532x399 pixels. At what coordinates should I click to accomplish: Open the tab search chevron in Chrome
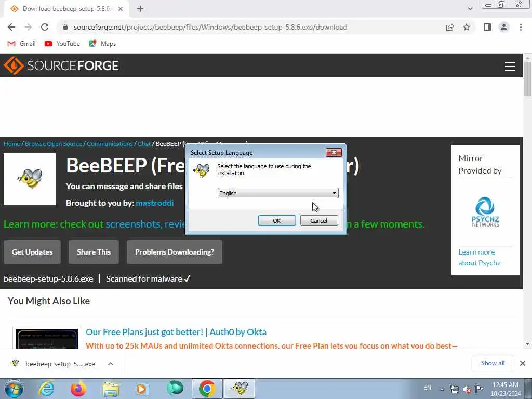(470, 9)
